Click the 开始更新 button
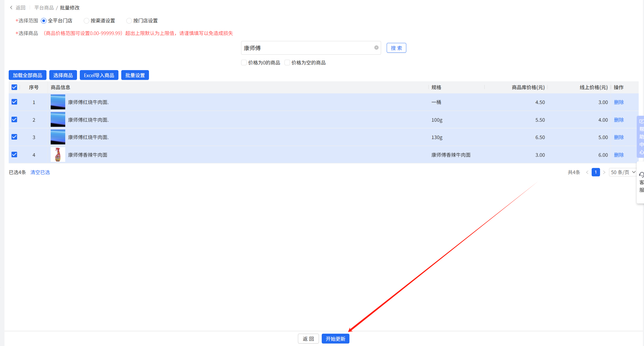Viewport: 644px width, 346px height. [x=335, y=339]
